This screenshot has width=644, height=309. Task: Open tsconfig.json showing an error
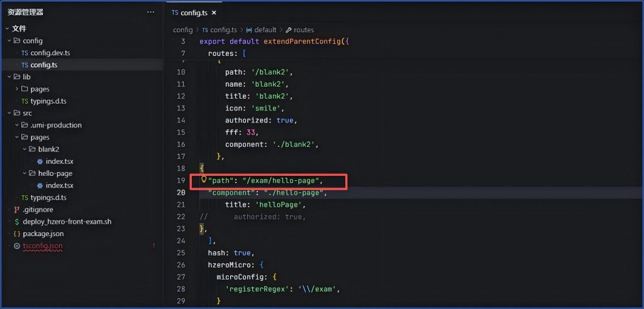(x=42, y=246)
